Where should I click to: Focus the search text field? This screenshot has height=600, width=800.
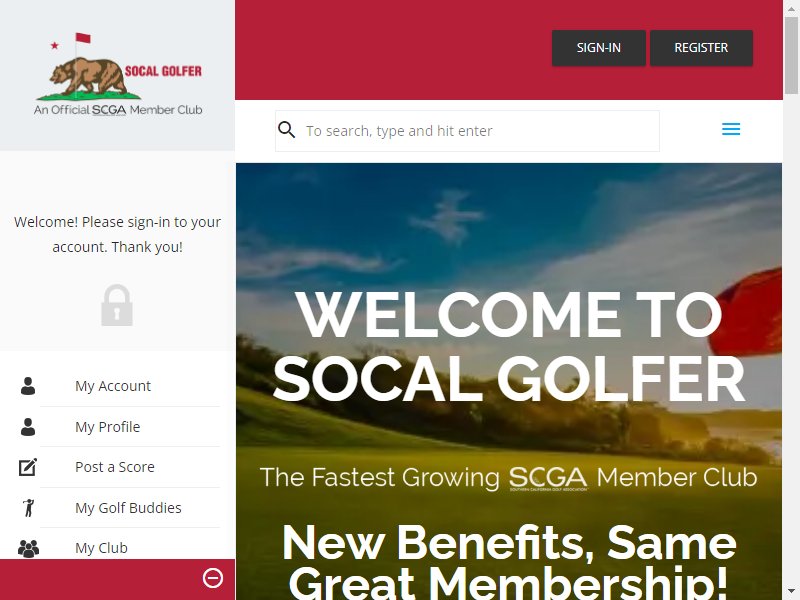(467, 131)
